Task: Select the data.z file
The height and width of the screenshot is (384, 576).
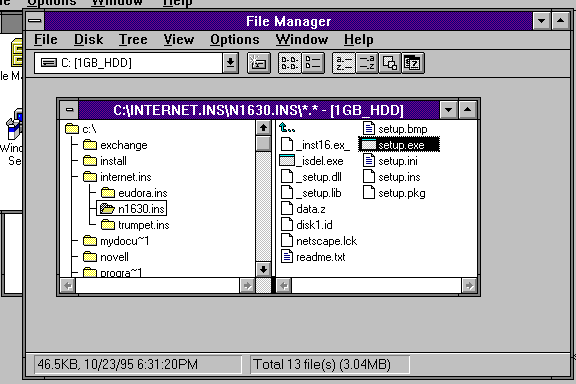Action: (x=303, y=209)
